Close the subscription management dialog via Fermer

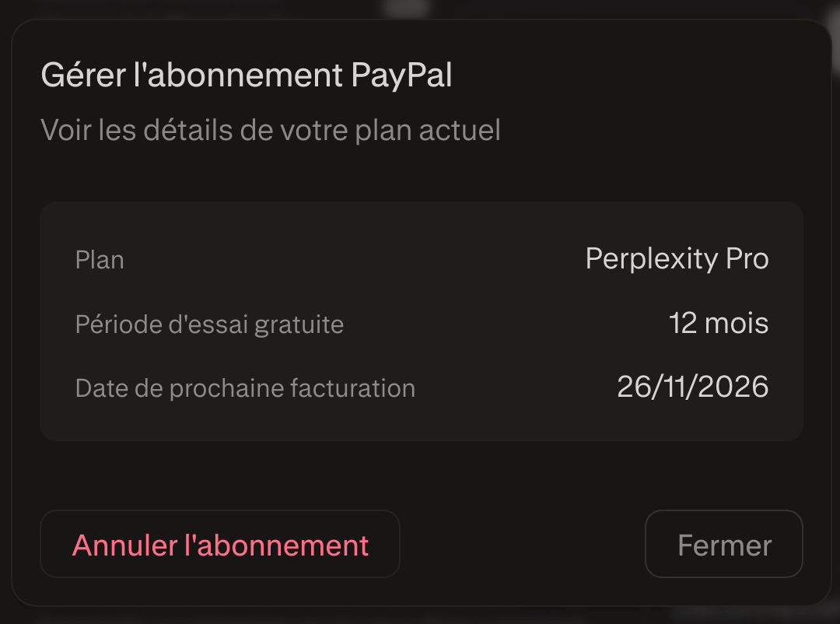(x=723, y=544)
